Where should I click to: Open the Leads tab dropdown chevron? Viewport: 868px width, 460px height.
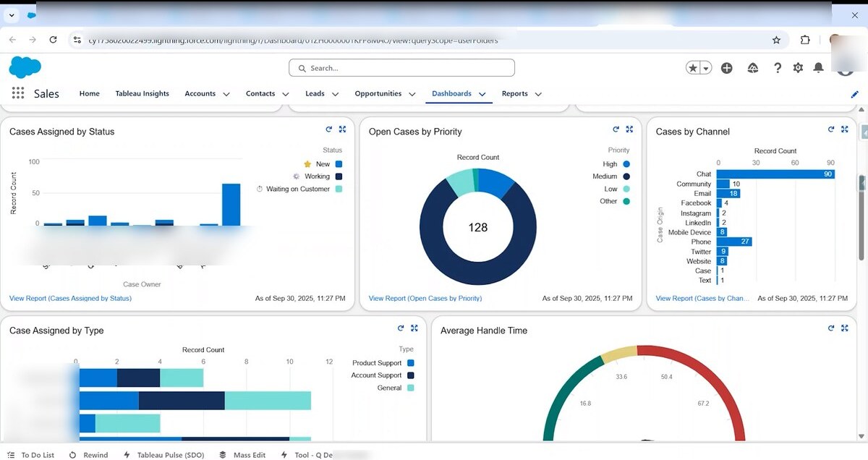click(335, 94)
